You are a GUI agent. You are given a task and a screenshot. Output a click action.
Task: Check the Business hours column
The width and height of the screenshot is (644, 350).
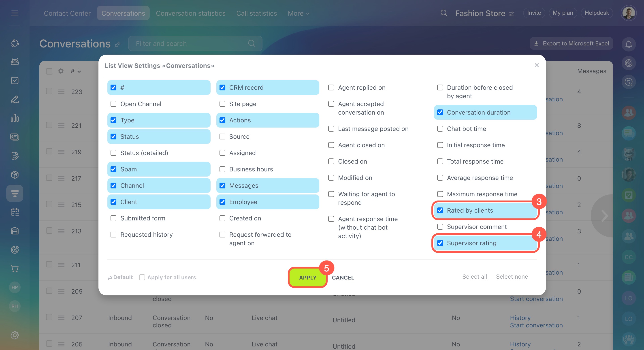point(222,169)
